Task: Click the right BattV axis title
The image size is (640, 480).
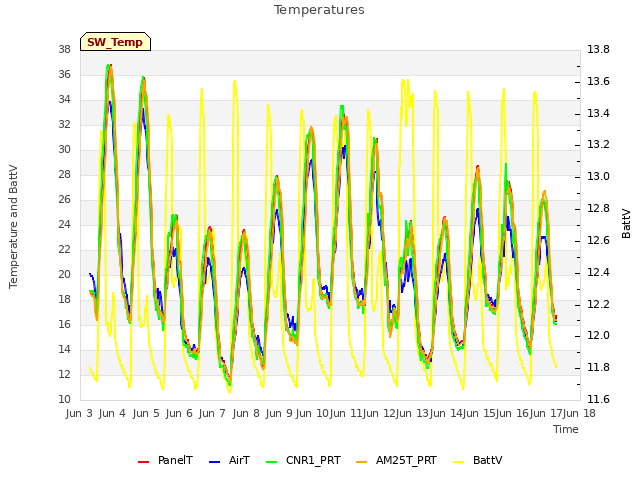Action: [626, 224]
